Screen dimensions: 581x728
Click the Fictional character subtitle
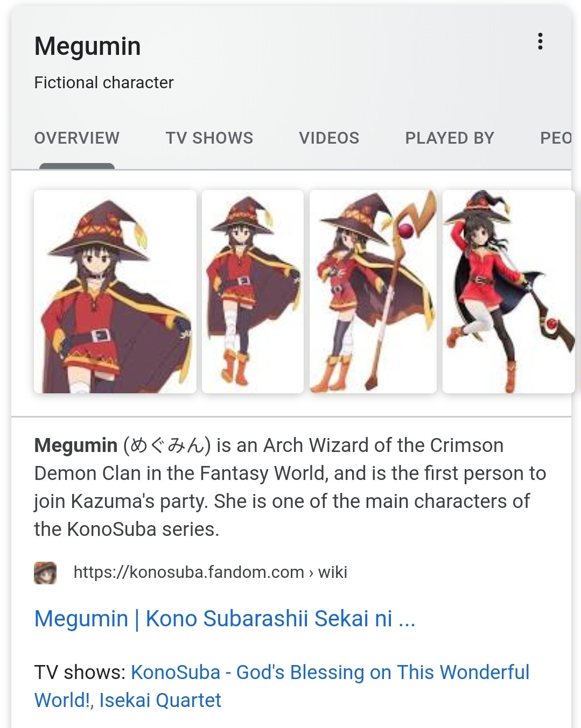point(104,82)
